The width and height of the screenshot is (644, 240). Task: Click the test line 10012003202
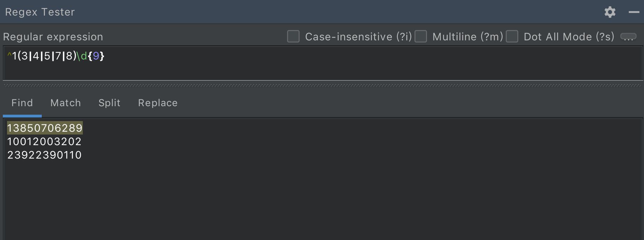pyautogui.click(x=45, y=142)
